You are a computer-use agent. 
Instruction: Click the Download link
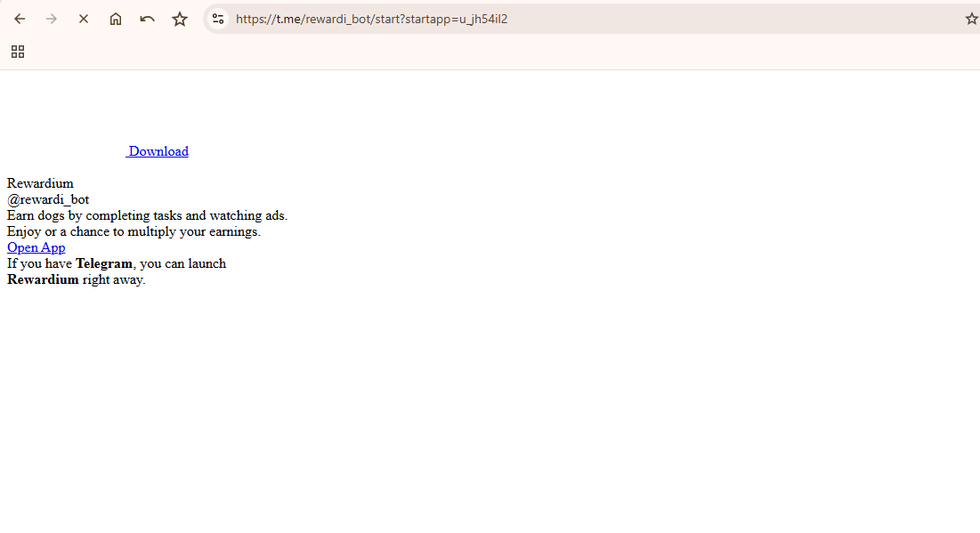click(158, 151)
